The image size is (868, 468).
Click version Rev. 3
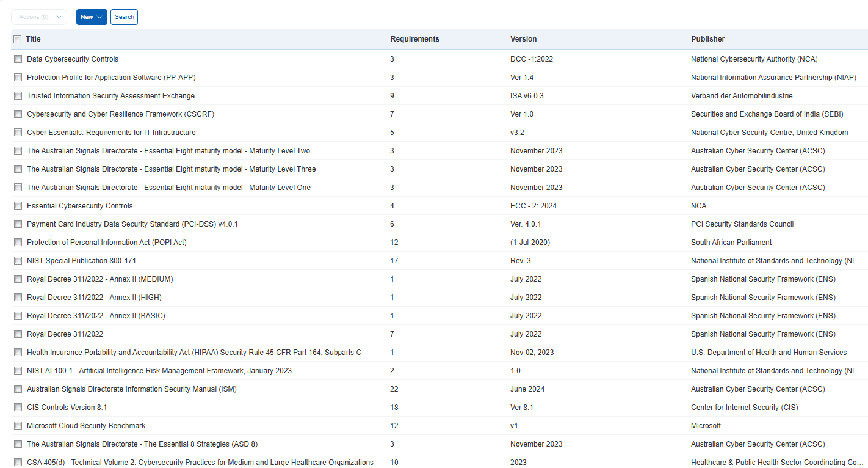click(x=521, y=261)
